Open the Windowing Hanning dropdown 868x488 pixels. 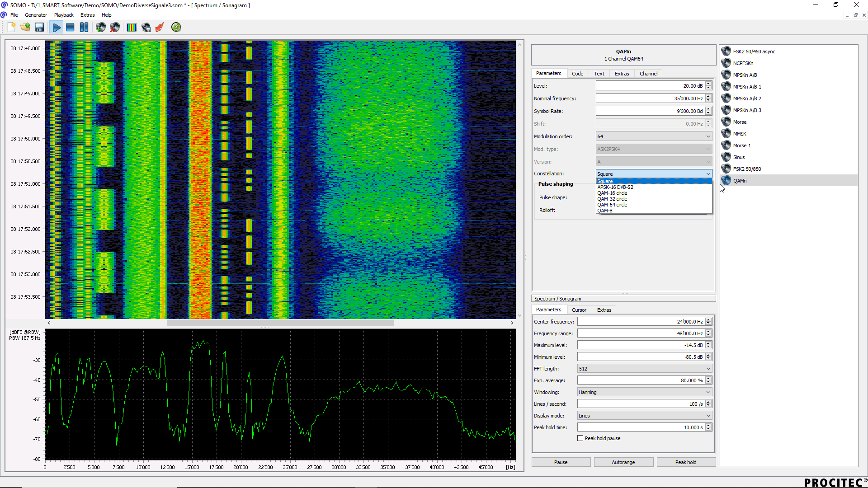(645, 392)
